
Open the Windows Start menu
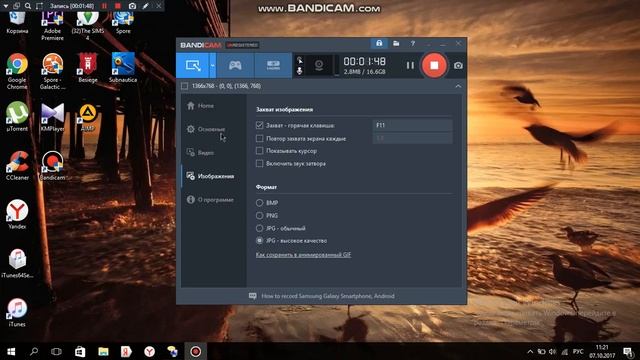(11, 351)
